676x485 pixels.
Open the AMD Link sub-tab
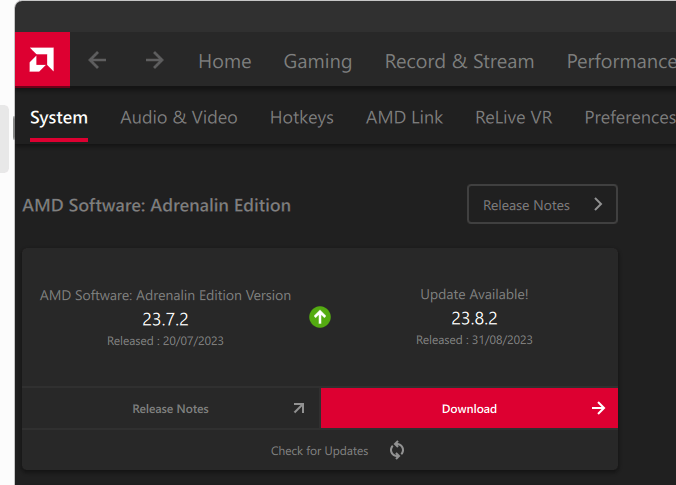click(x=404, y=118)
